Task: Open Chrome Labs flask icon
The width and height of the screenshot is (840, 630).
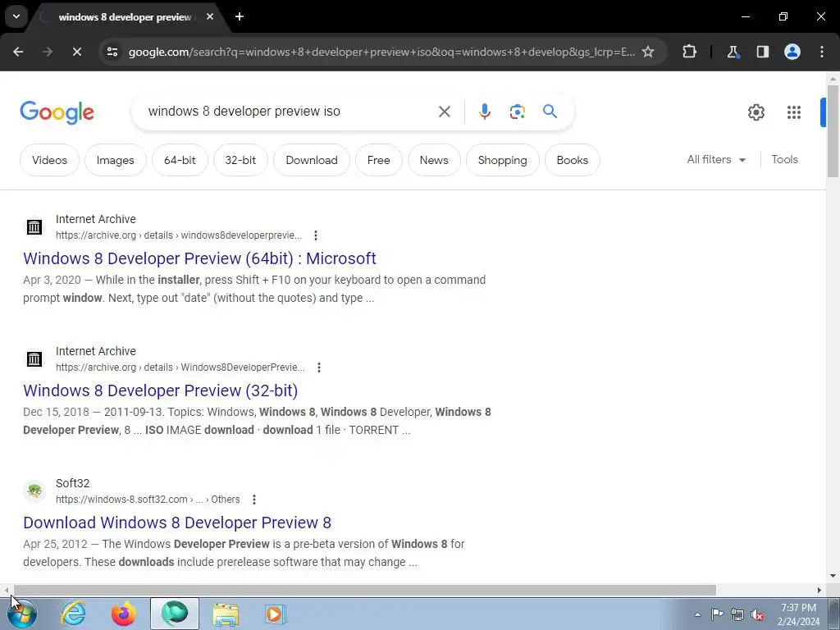Action: [x=733, y=52]
